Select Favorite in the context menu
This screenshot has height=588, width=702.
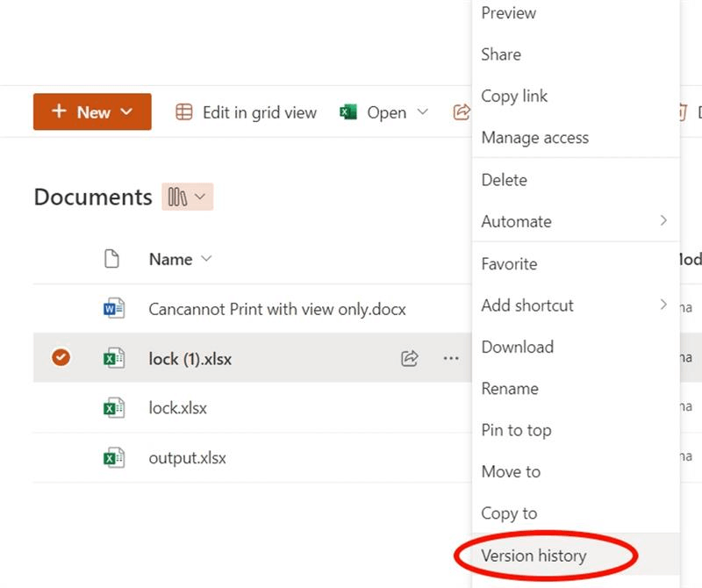577,264
